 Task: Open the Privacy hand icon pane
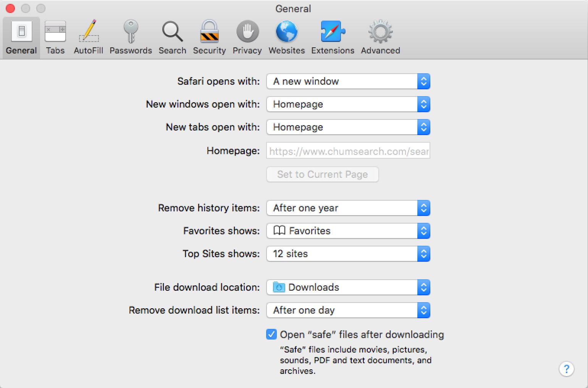coord(247,37)
